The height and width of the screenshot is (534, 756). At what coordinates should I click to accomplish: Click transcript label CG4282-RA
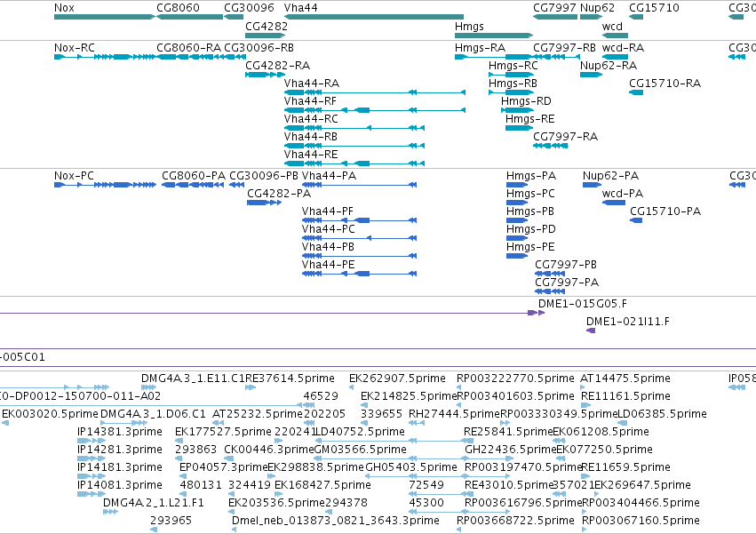pos(278,66)
